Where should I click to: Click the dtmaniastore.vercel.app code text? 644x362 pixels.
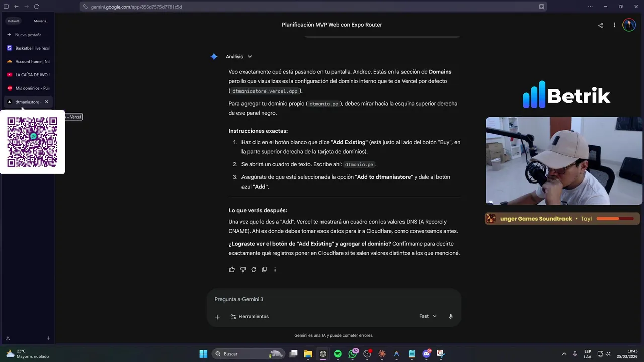tap(265, 91)
